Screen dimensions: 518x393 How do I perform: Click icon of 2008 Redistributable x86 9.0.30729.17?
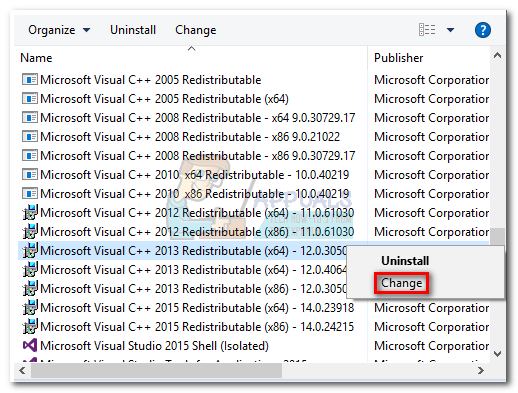click(30, 156)
